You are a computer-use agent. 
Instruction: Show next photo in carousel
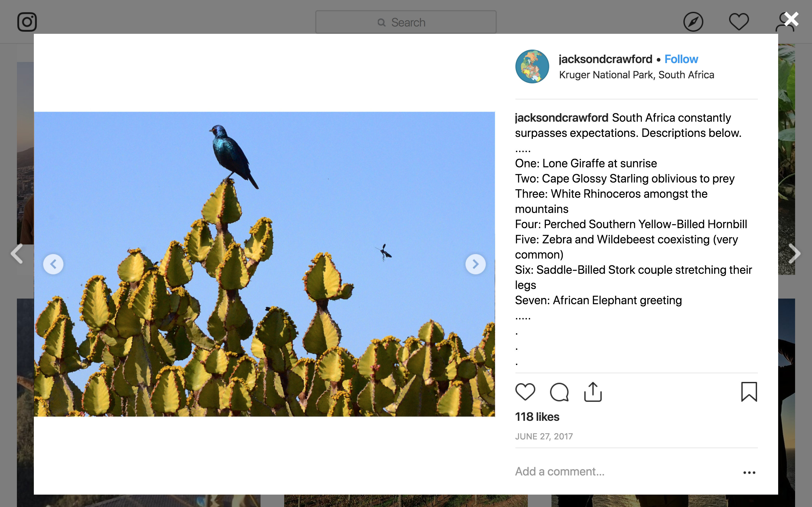click(475, 264)
